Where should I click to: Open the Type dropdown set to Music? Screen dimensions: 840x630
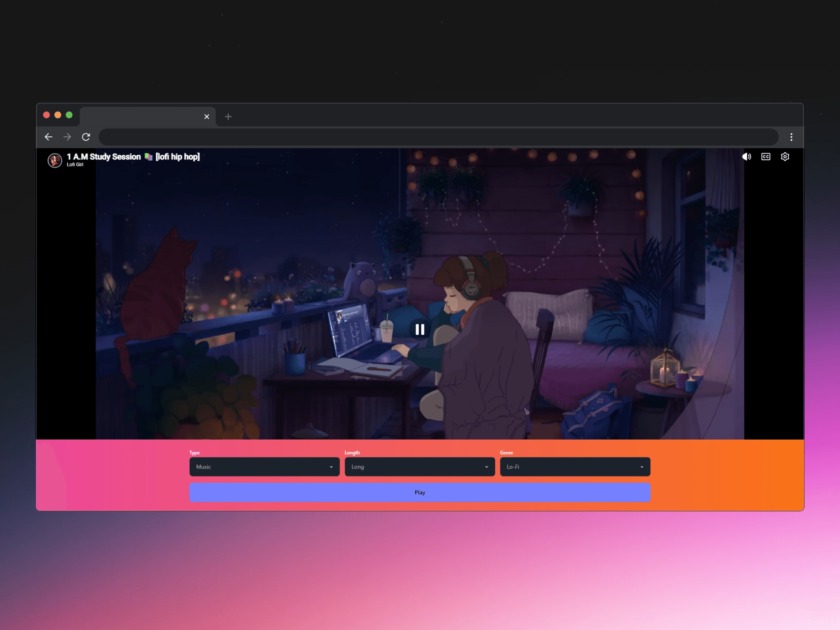pyautogui.click(x=264, y=467)
